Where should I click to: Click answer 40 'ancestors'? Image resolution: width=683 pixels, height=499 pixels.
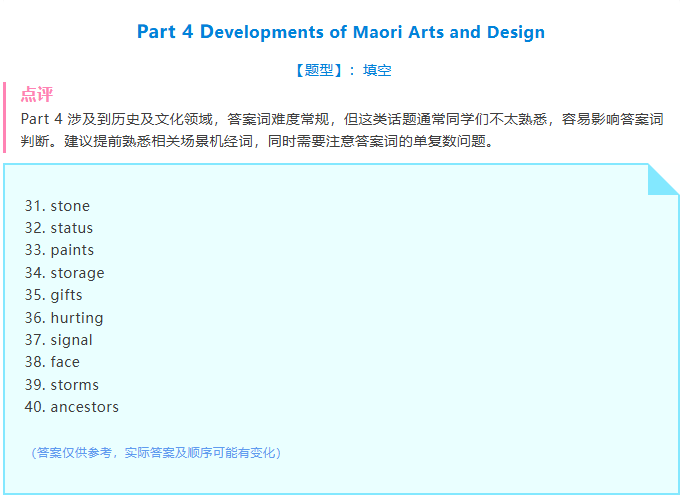(71, 407)
